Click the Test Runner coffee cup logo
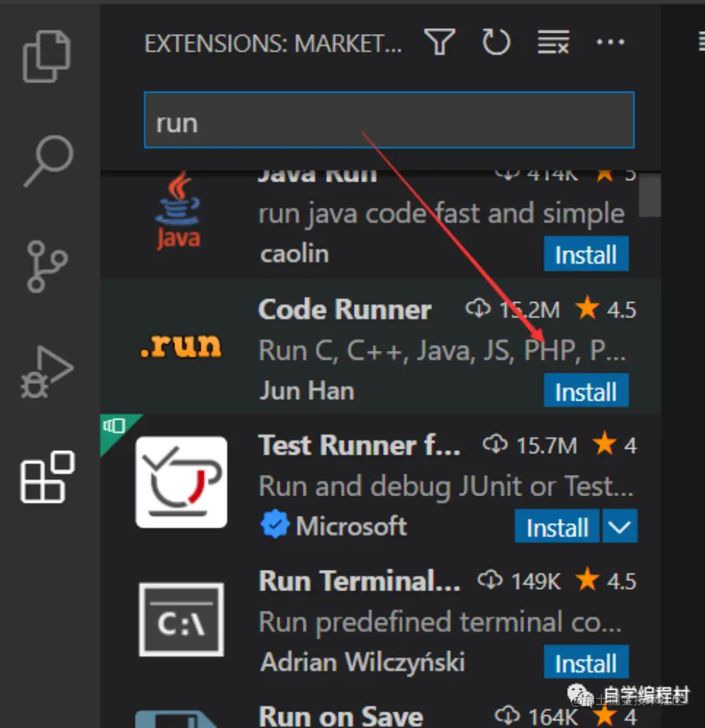 click(181, 482)
